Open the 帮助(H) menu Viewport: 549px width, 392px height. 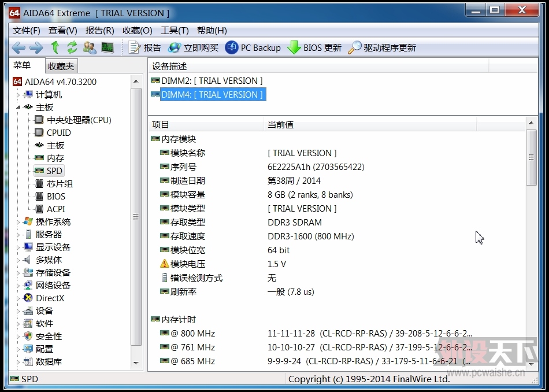pos(212,31)
